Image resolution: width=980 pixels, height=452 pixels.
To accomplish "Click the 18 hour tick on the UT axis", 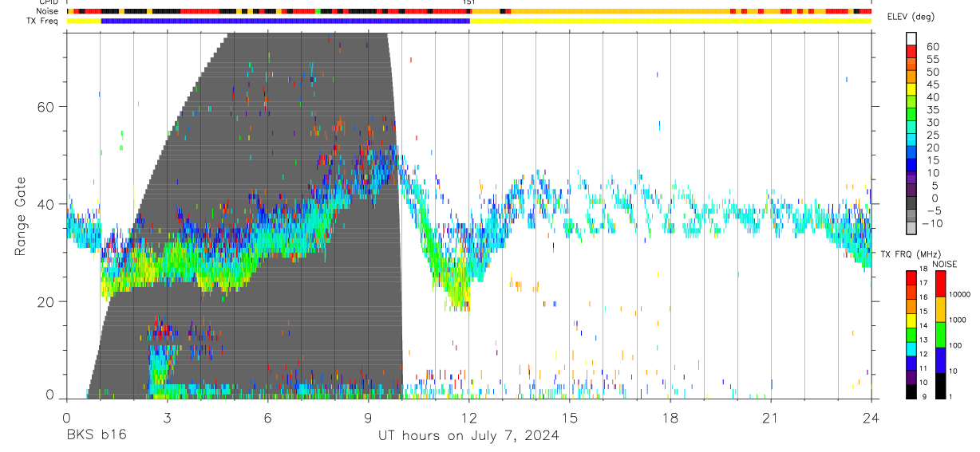I will [x=670, y=418].
